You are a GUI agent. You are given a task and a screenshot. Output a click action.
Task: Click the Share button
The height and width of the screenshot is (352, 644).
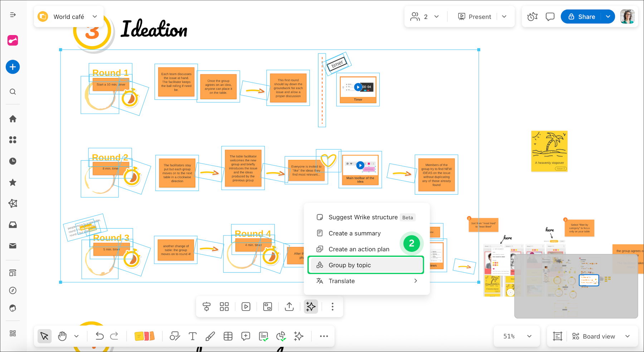[581, 17]
